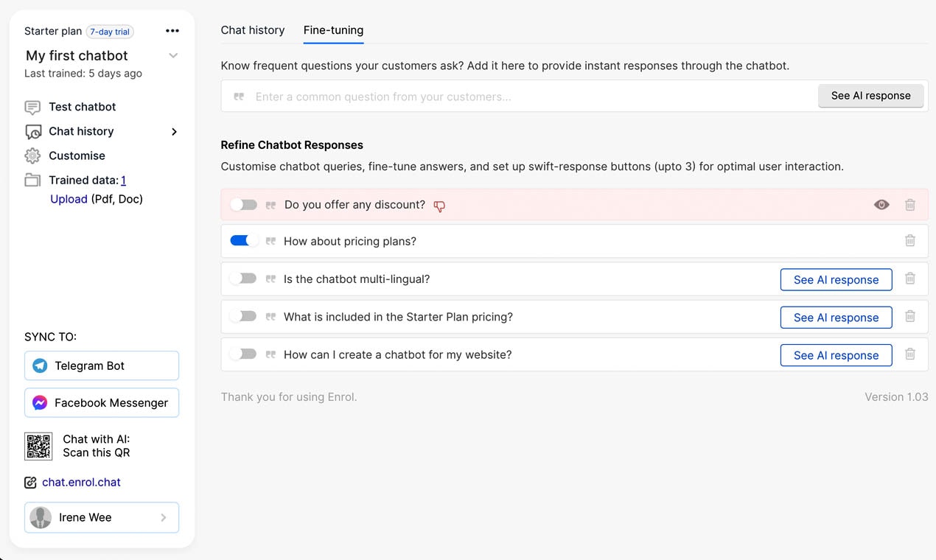Click the thumbs-down icon on discount question
This screenshot has width=936, height=560.
tap(439, 206)
